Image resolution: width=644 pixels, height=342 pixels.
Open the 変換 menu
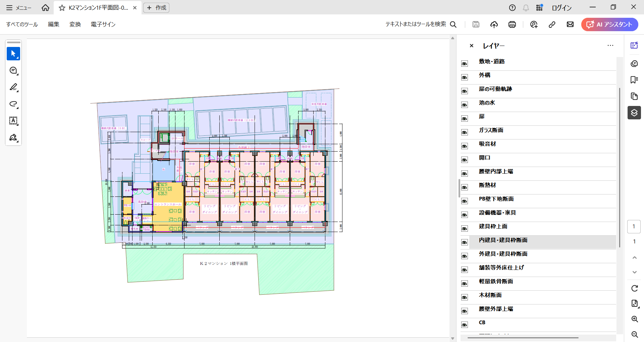coord(75,24)
